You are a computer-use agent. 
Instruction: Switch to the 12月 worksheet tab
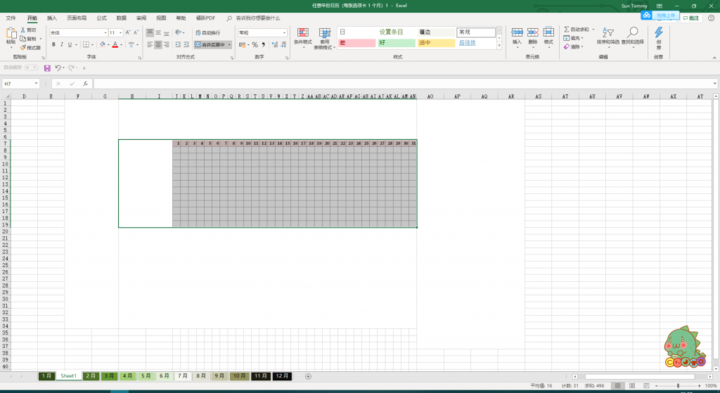pyautogui.click(x=282, y=376)
